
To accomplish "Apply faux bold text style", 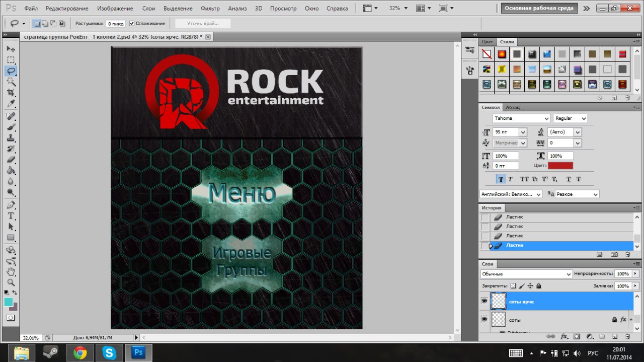I will coord(501,179).
